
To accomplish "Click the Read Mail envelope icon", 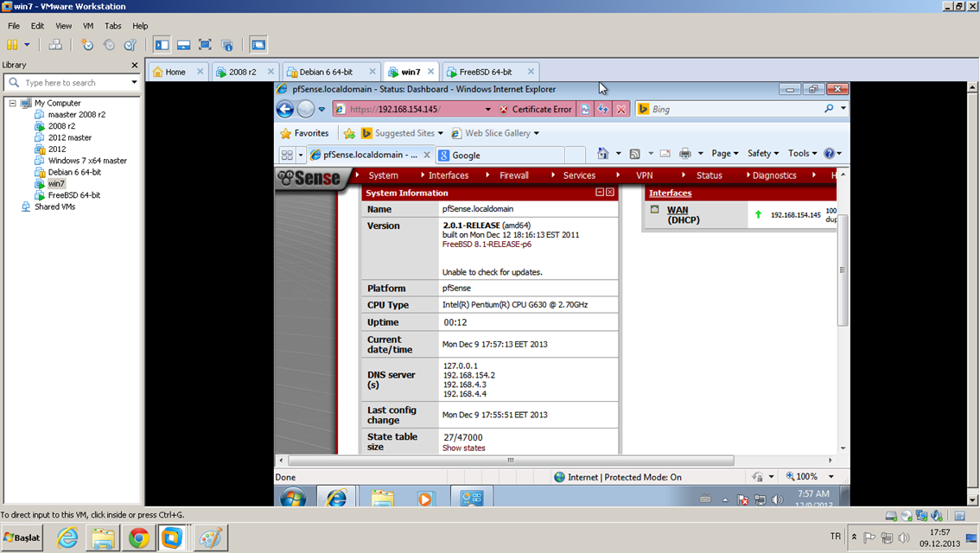I will [665, 154].
